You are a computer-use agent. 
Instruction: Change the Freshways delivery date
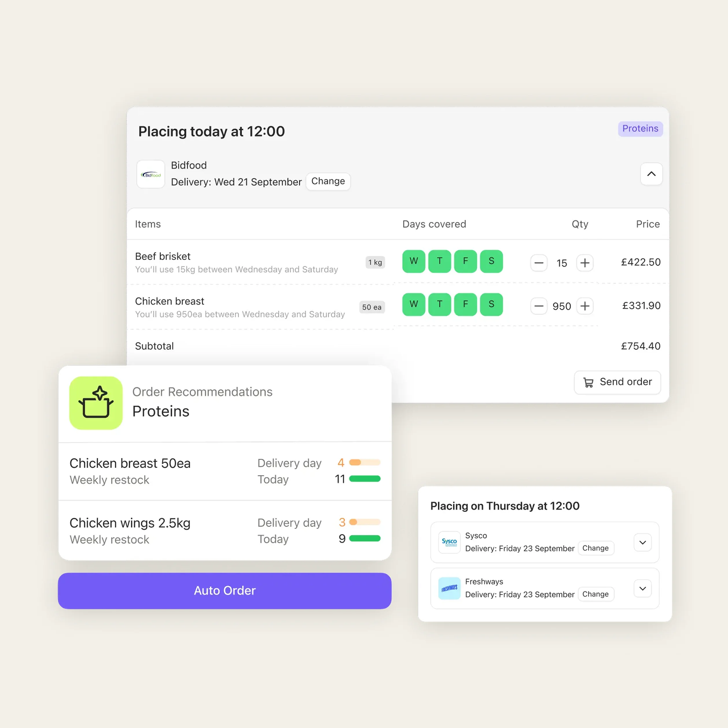coord(595,594)
